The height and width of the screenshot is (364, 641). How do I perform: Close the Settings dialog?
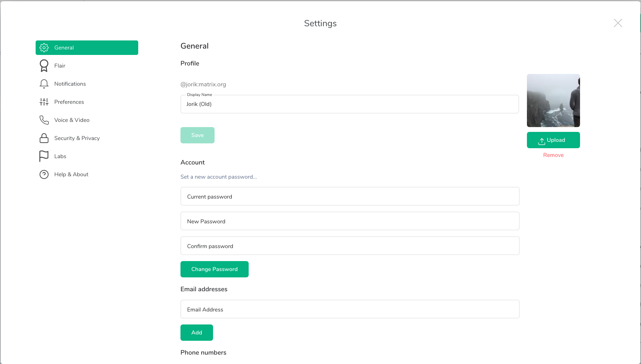[618, 23]
